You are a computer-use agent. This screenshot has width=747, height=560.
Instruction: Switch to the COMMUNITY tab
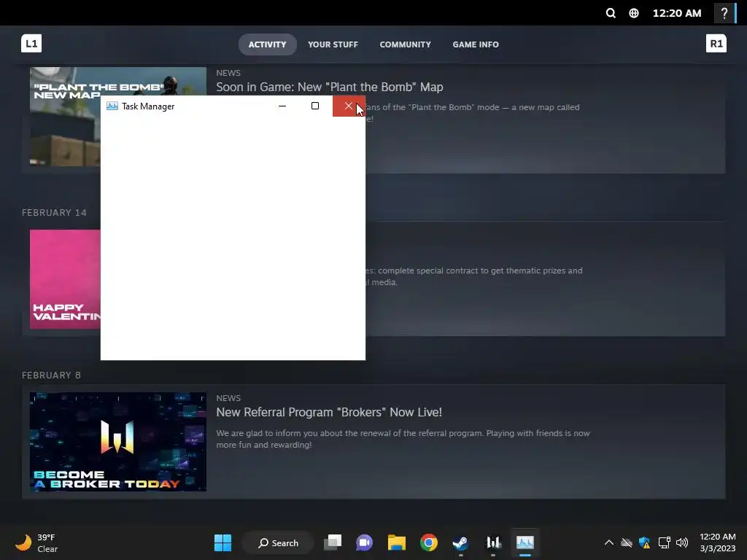pyautogui.click(x=405, y=44)
